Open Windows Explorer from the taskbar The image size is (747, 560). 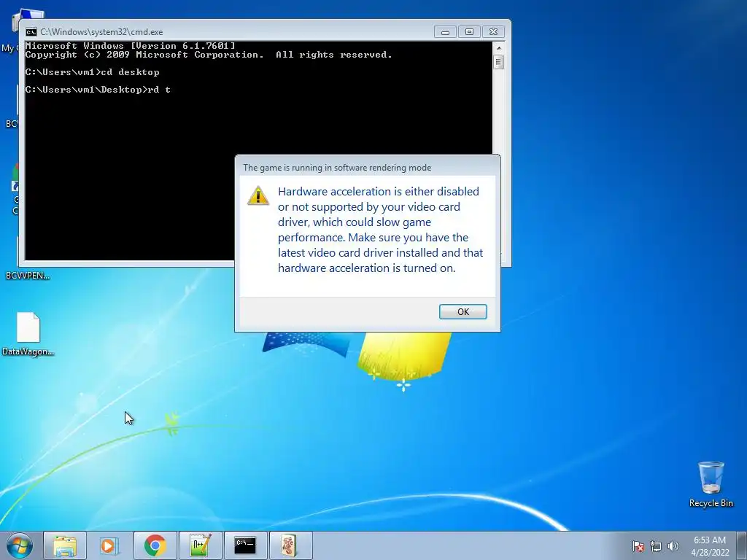click(65, 545)
